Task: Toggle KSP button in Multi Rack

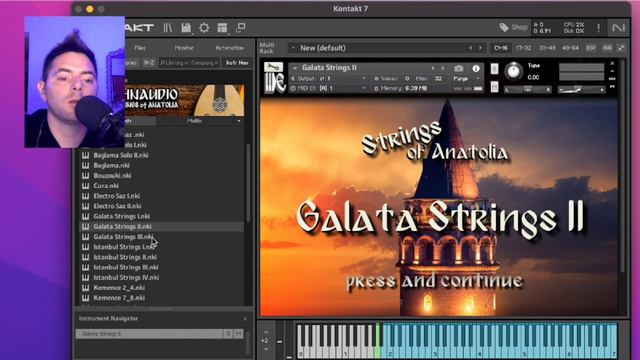Action: 591,48
